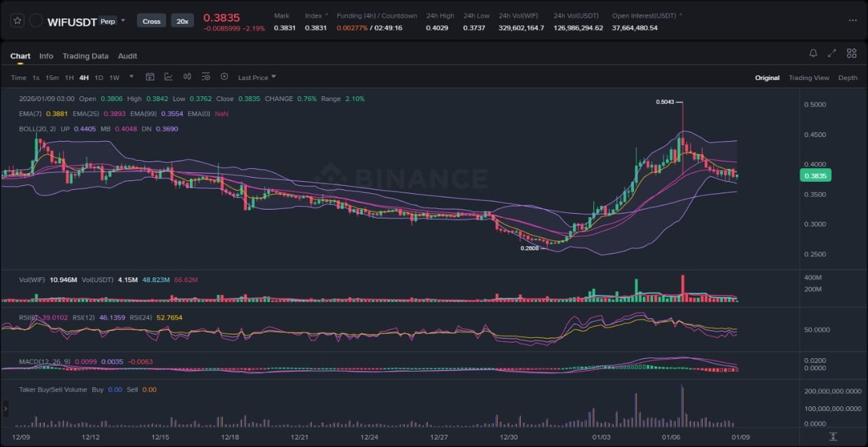This screenshot has width=868, height=447.
Task: Click the notification bell icon
Action: [x=813, y=53]
